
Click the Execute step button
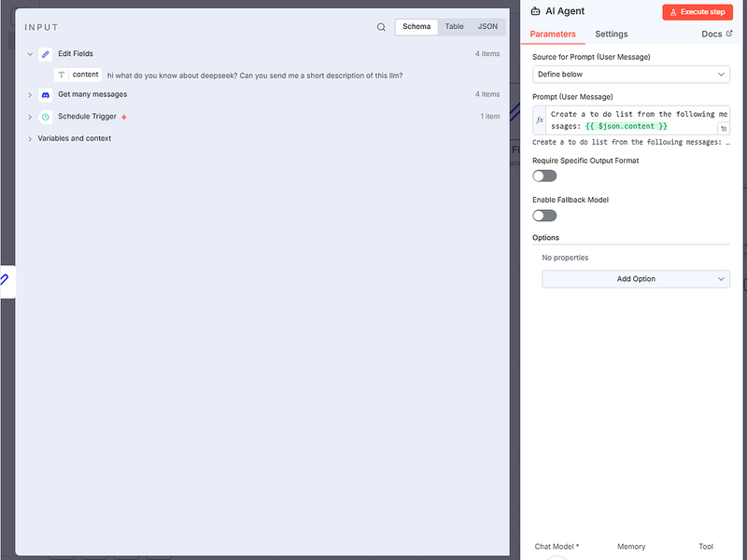point(698,12)
